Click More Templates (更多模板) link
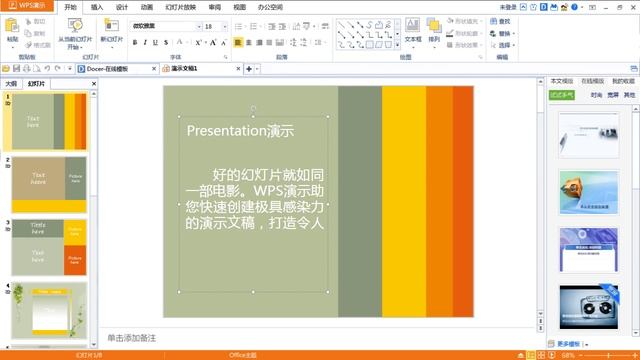The image size is (640, 360). tap(569, 344)
